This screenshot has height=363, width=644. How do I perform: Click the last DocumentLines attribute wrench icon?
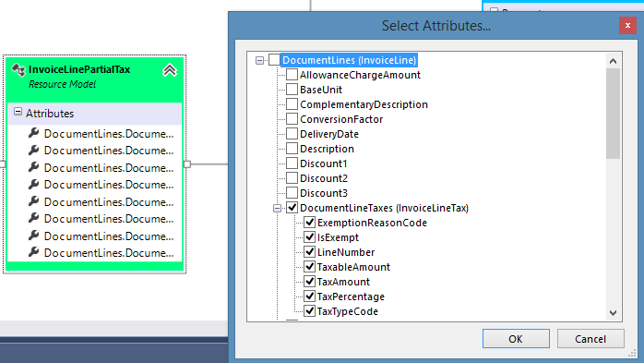pos(34,252)
